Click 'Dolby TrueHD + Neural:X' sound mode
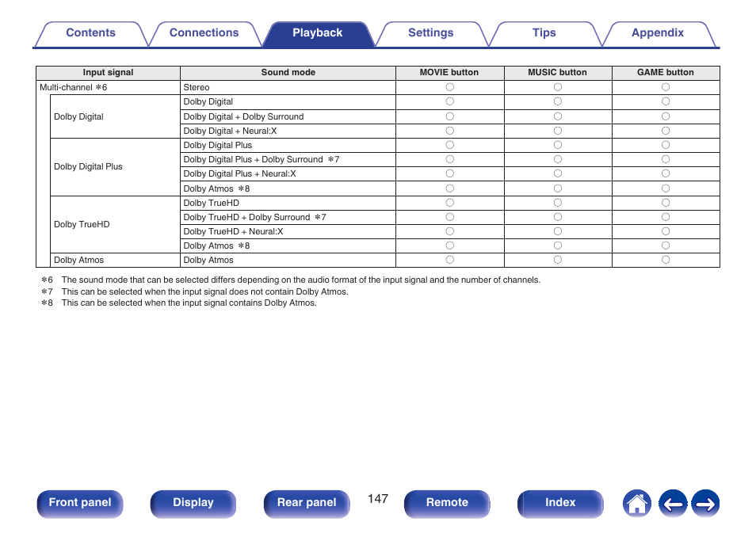This screenshot has width=756, height=533. point(288,232)
